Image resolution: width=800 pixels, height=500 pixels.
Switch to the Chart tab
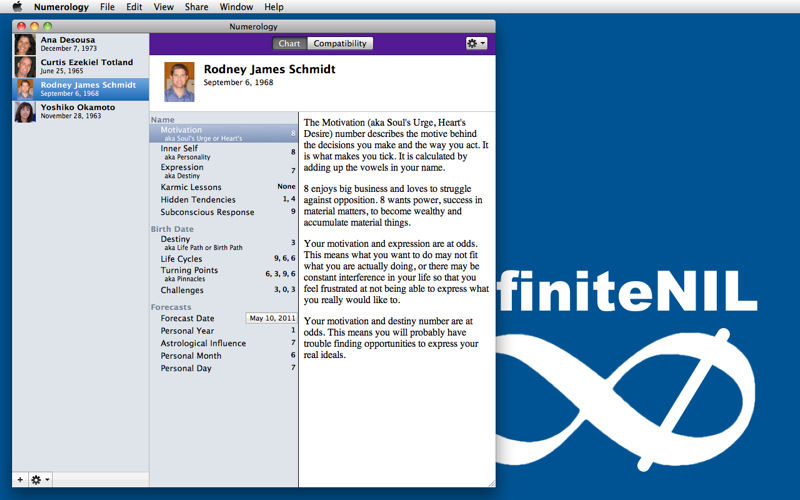(x=289, y=43)
